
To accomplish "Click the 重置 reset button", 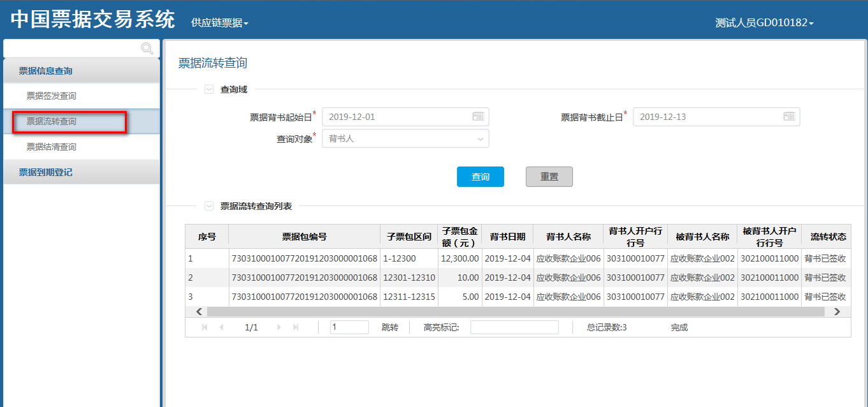I will [549, 177].
